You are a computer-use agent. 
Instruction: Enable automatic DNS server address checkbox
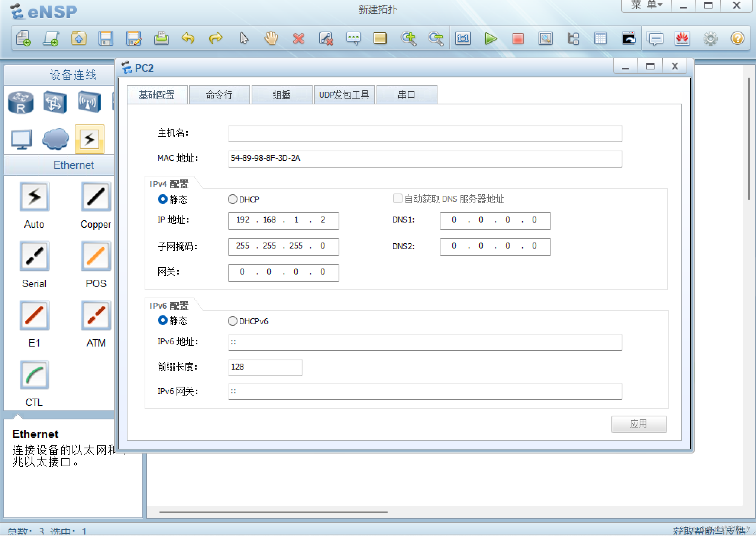click(397, 199)
